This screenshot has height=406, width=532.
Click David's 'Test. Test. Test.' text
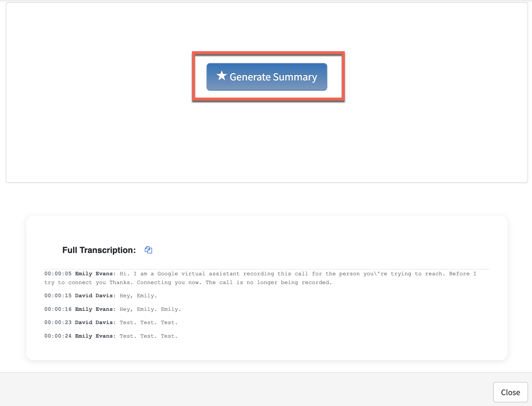[x=148, y=323]
